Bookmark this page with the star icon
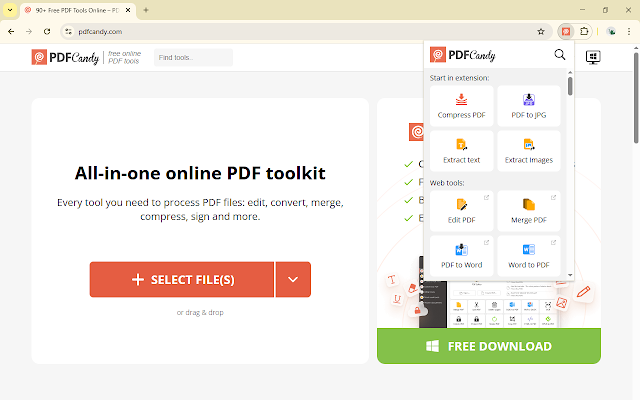Screen dimensions: 640x400 541,31
